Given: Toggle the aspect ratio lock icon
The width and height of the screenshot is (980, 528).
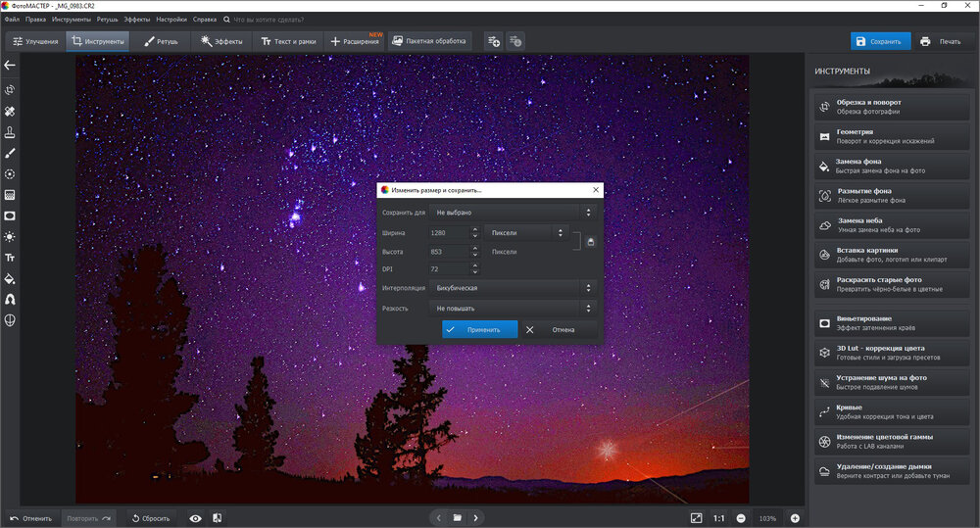Looking at the screenshot, I should click(591, 242).
